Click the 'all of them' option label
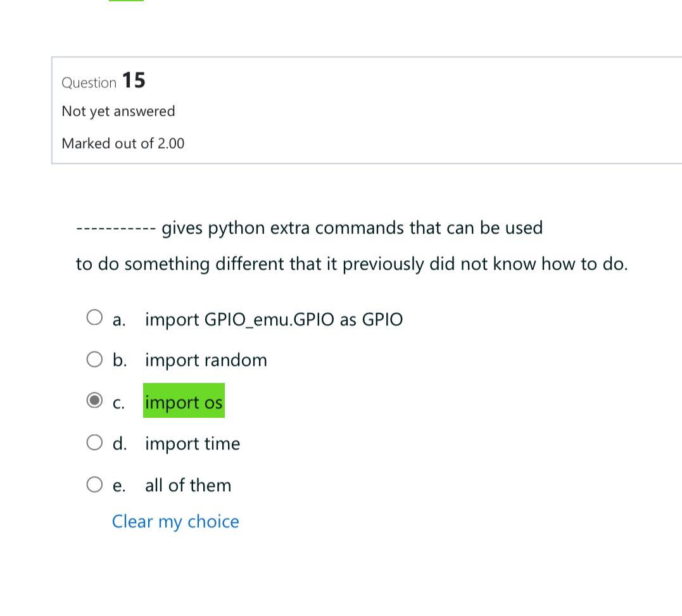 coord(187,485)
